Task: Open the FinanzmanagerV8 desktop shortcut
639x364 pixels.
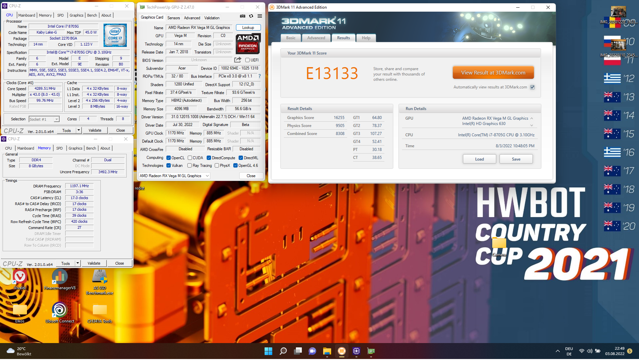Action: point(60,279)
